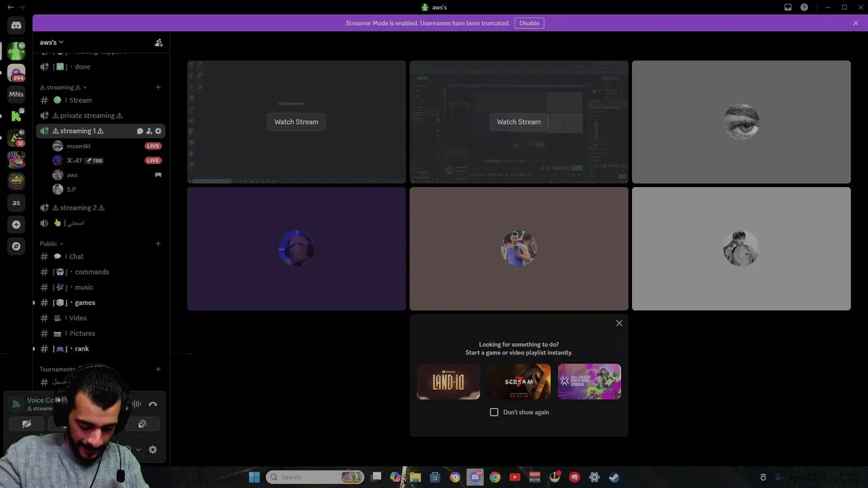Join streaming 2 voice channel
868x488 pixels.
click(100, 207)
